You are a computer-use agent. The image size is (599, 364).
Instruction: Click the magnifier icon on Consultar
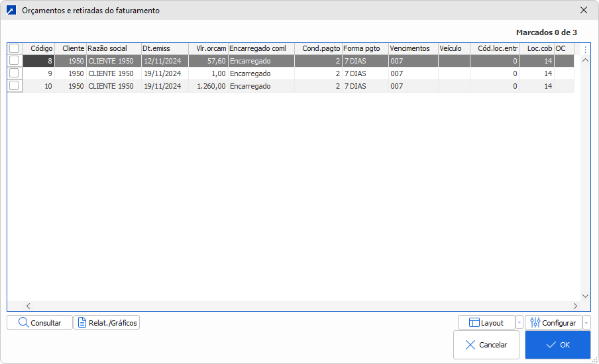[23, 322]
